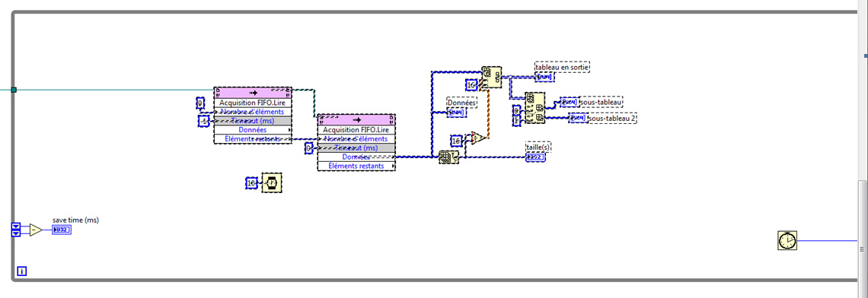Select the Divide triangle node
This screenshot has height=298, width=868.
click(x=477, y=138)
